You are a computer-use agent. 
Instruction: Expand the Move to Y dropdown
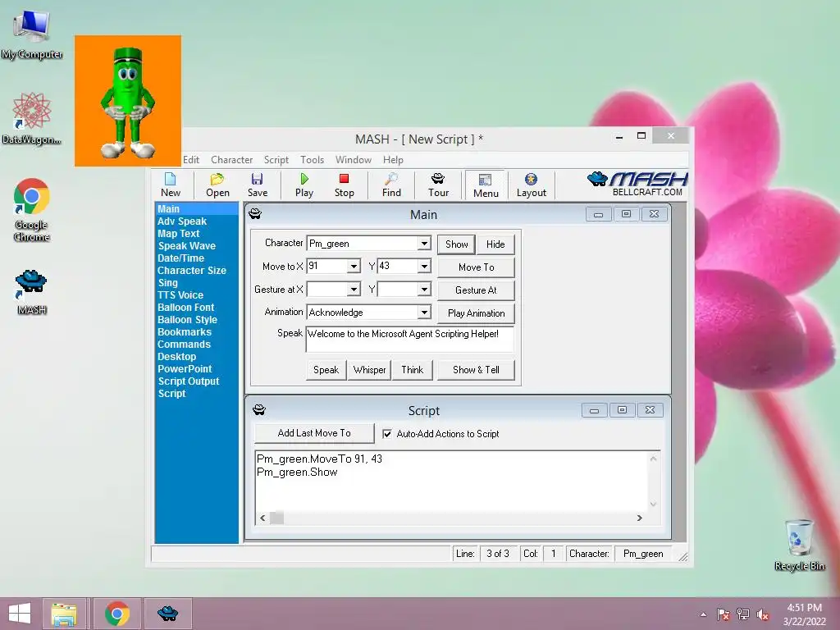click(424, 267)
